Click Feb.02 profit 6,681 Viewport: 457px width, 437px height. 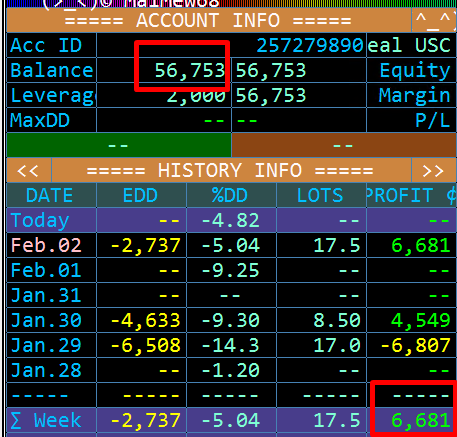point(421,246)
